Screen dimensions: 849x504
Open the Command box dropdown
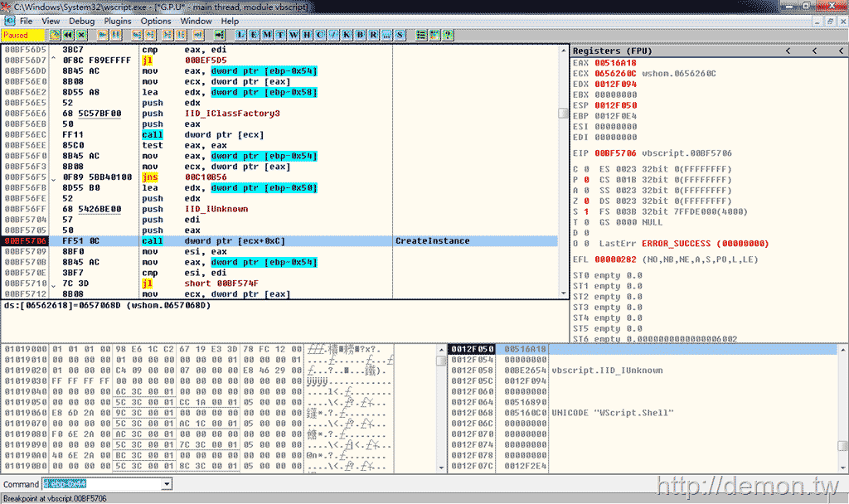pyautogui.click(x=165, y=484)
